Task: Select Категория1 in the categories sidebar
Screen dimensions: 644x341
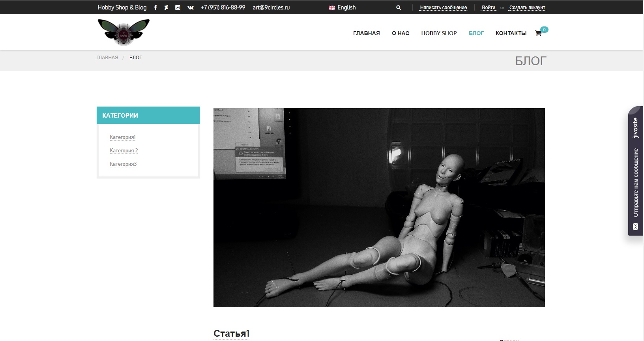Action: (123, 137)
